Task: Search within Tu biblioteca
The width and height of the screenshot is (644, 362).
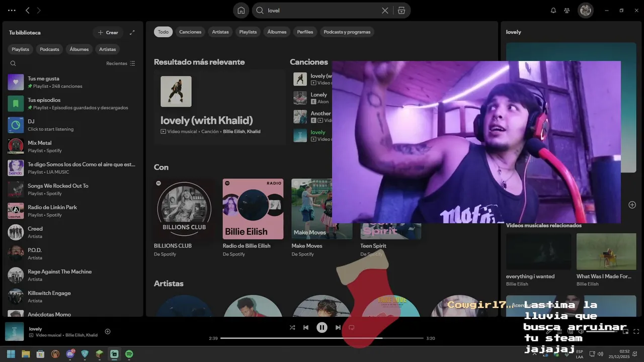Action: [x=13, y=63]
